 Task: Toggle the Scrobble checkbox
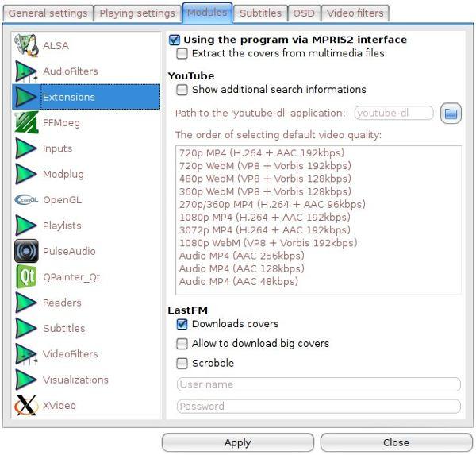click(182, 364)
